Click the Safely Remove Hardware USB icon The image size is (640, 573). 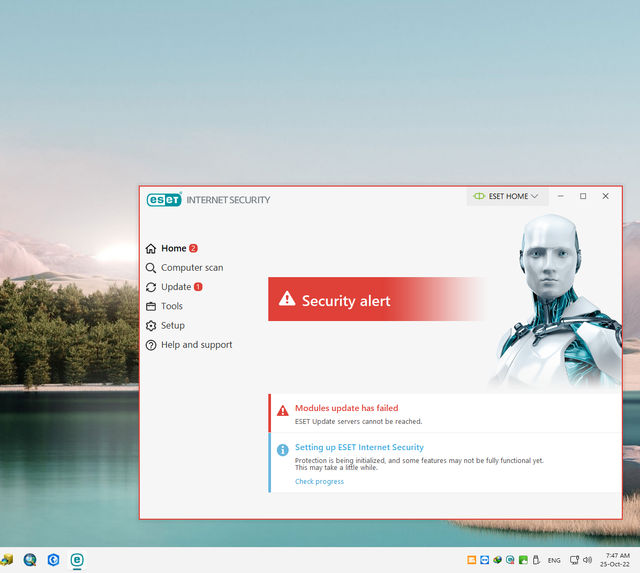pos(536,560)
